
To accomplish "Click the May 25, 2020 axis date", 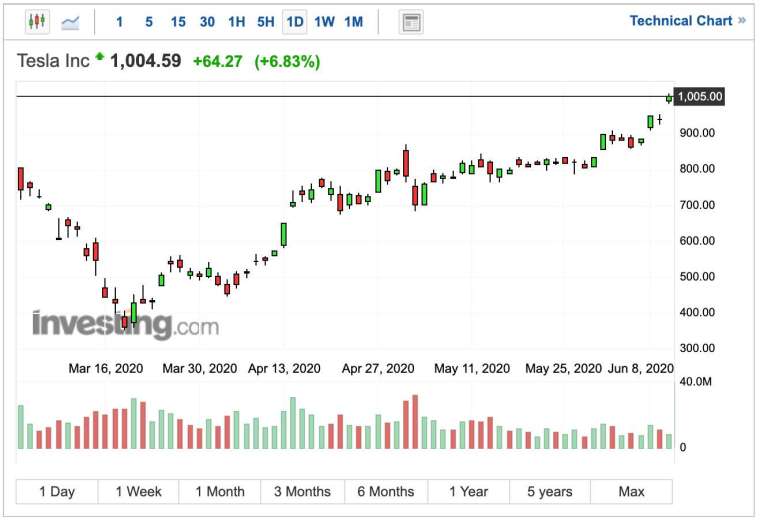I will click(x=564, y=368).
